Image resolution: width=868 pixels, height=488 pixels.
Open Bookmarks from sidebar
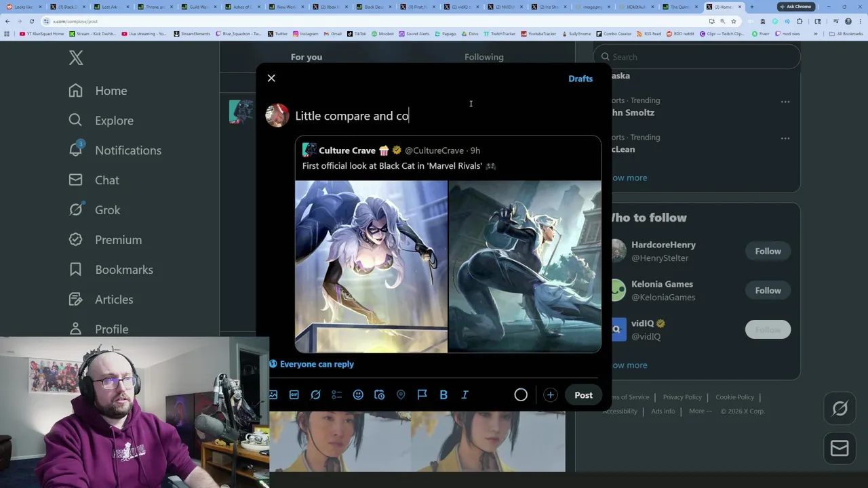[x=111, y=270]
